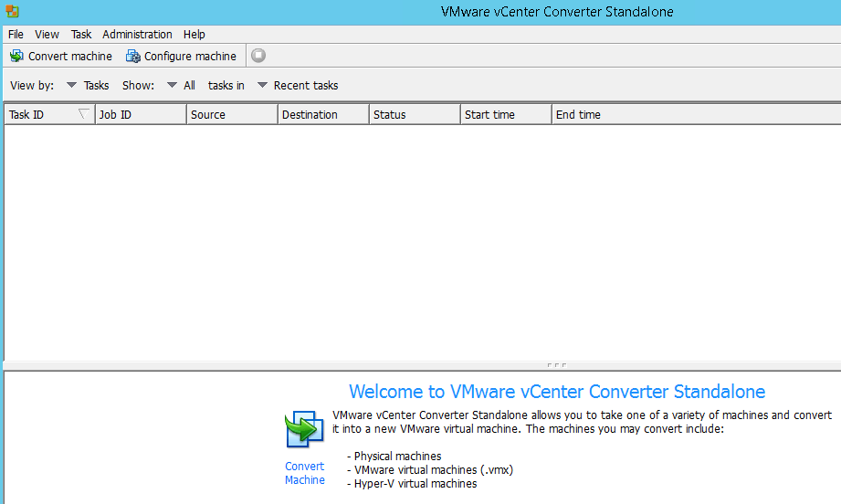Click 'VMware virtual machines (.vmx)' list entry

pos(434,470)
